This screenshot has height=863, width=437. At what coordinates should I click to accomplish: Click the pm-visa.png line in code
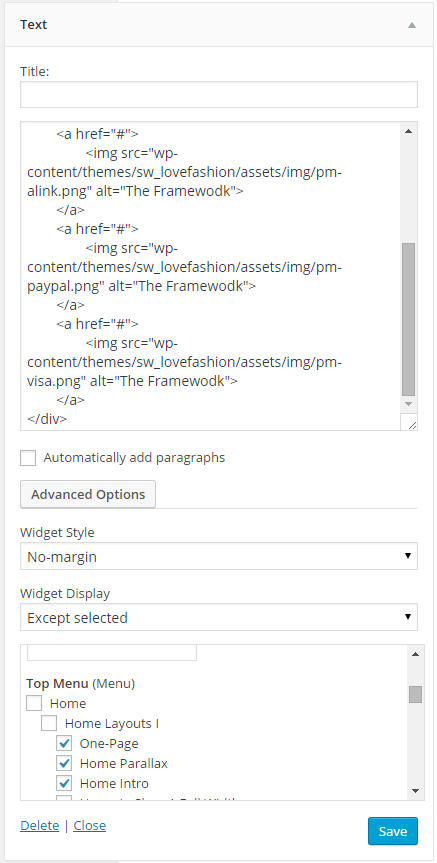point(132,381)
